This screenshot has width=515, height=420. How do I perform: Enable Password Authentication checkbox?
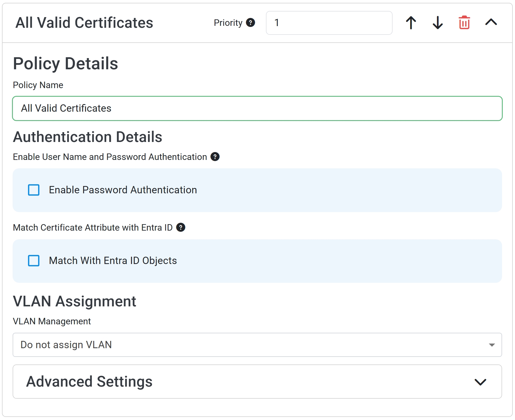click(x=34, y=190)
